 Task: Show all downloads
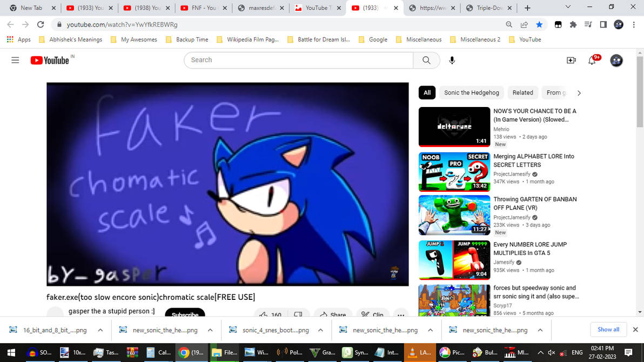[608, 330]
